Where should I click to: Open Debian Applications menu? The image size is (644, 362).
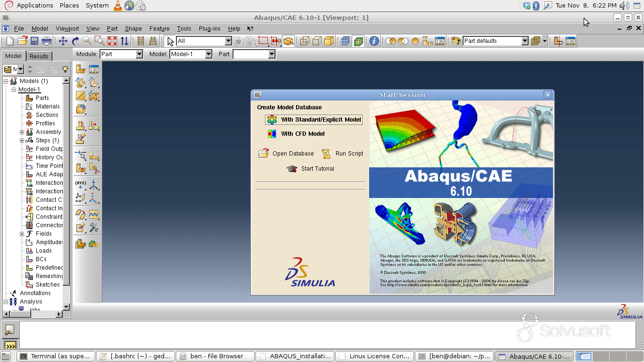pos(29,6)
